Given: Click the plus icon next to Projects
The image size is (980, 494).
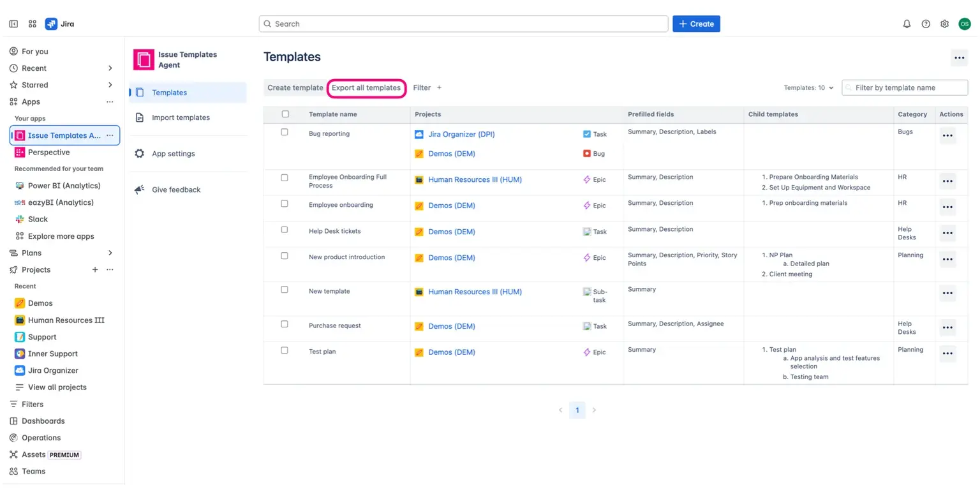Looking at the screenshot, I should pos(95,269).
